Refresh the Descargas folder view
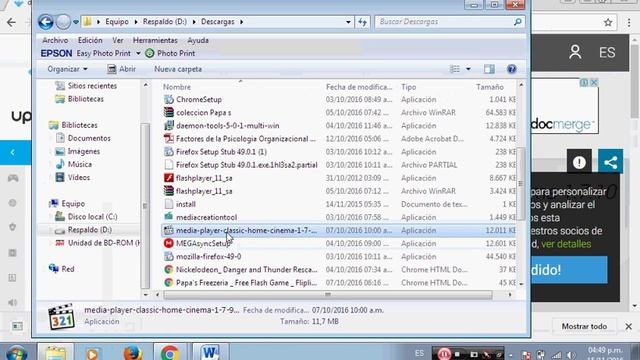The image size is (640, 360). 362,22
